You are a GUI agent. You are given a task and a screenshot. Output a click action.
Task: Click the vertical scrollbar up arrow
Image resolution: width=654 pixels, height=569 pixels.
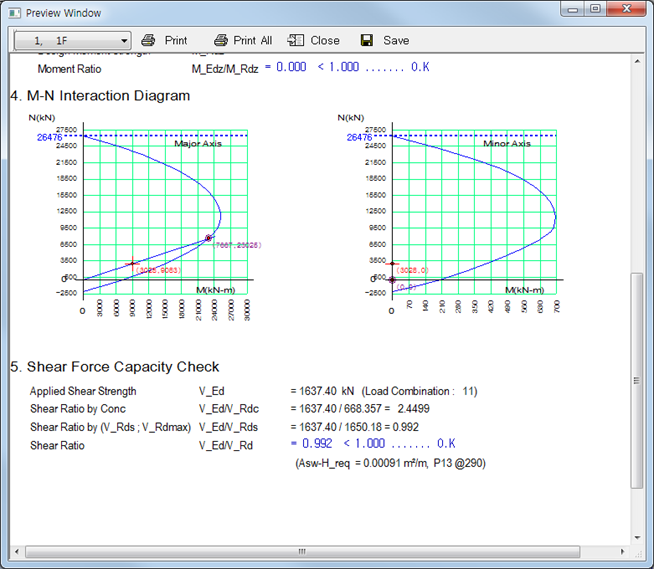[637, 61]
